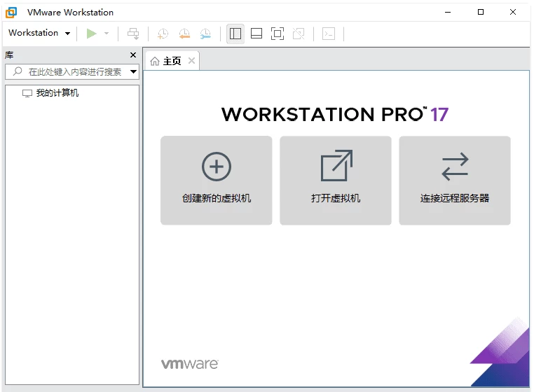Toggle the library sidebar view
The image size is (534, 392).
235,34
